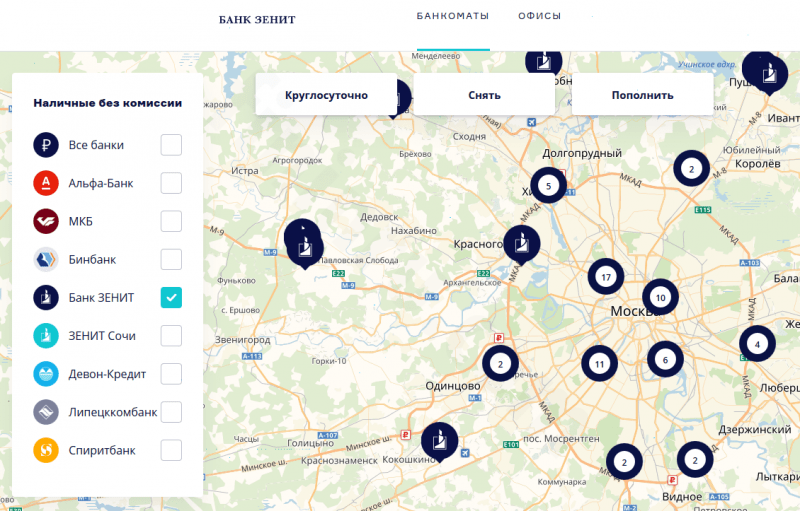Screen dimensions: 800x511
Task: Open the 17 ATM cluster marker
Action: pyautogui.click(x=606, y=277)
